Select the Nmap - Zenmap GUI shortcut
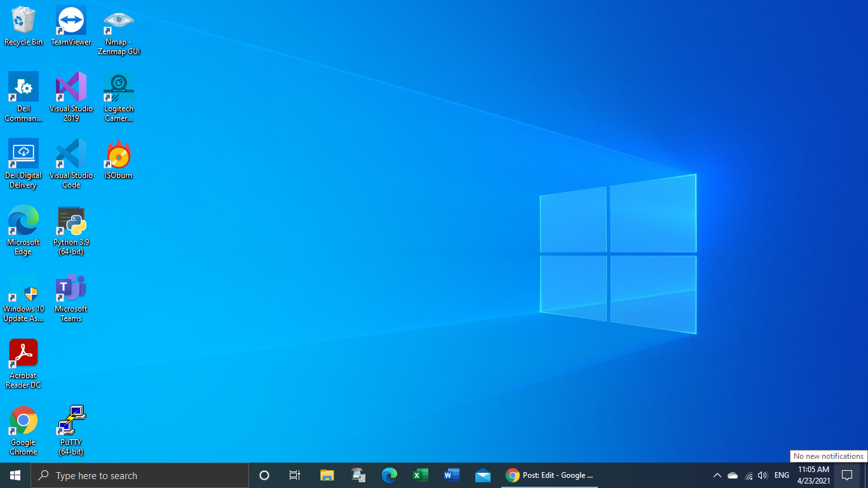Screen dimensions: 868x488 click(119, 31)
